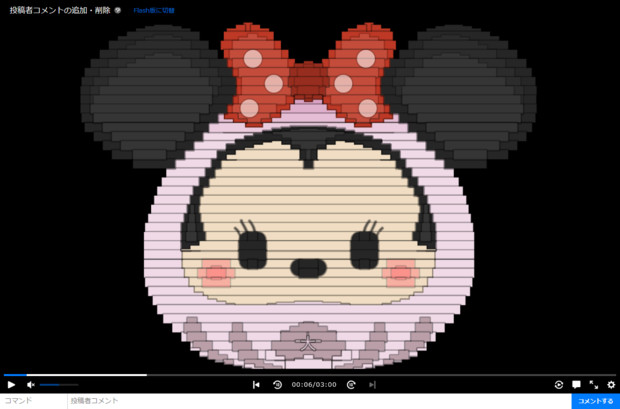Toggle comment display visibility
This screenshot has height=409, width=620.
(576, 384)
